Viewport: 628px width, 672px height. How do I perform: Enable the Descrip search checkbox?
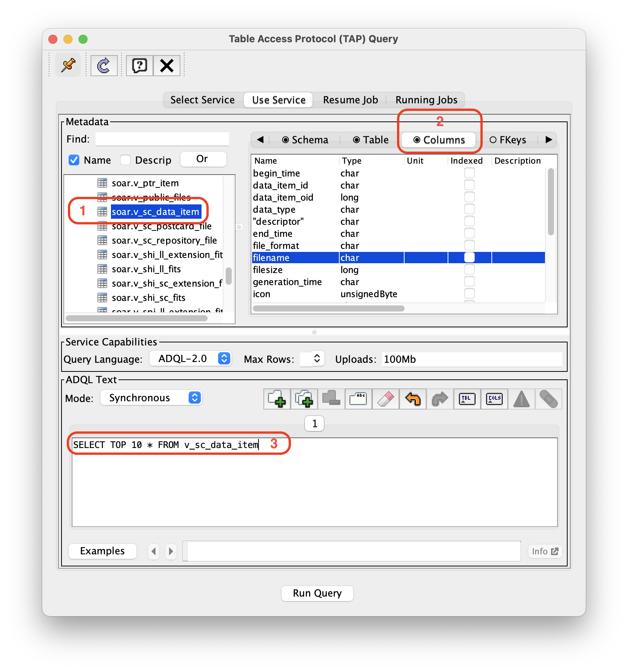point(125,160)
